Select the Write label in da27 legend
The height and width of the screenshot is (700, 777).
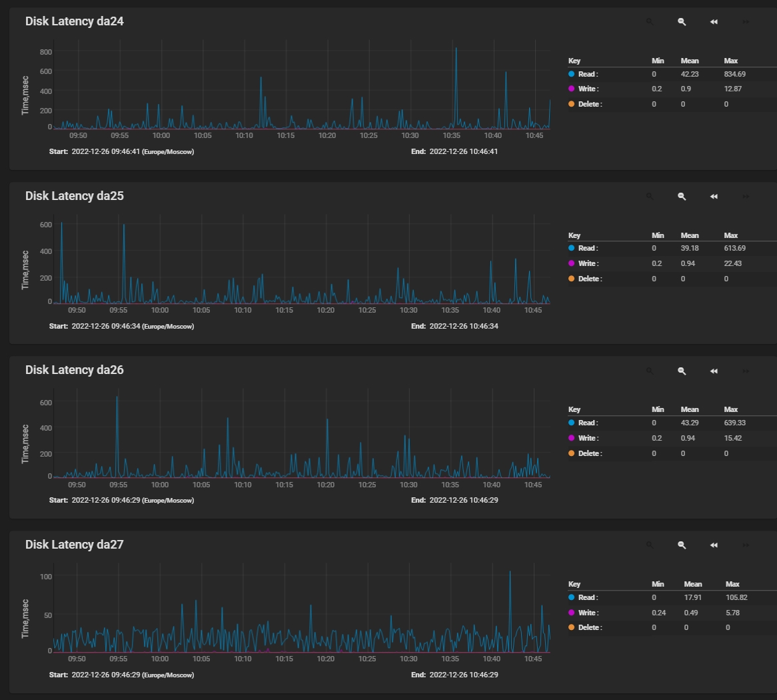point(588,613)
